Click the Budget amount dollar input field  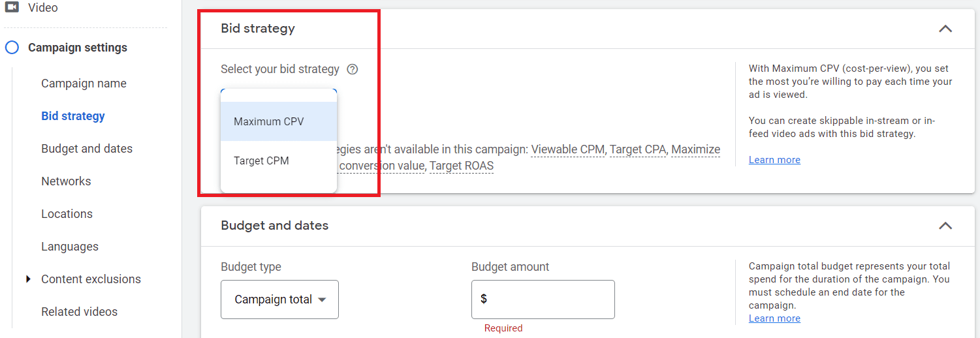point(543,300)
